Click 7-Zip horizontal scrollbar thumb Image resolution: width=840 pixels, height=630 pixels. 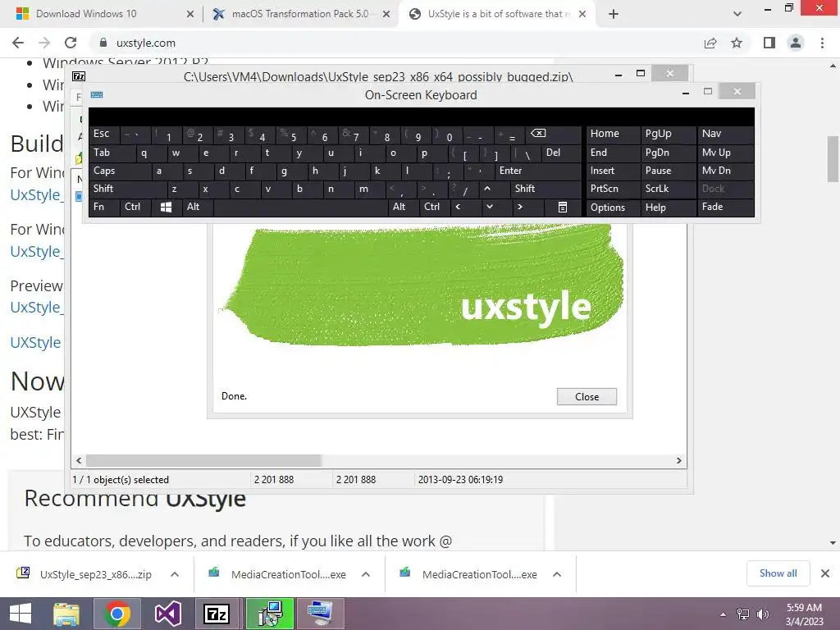click(203, 461)
